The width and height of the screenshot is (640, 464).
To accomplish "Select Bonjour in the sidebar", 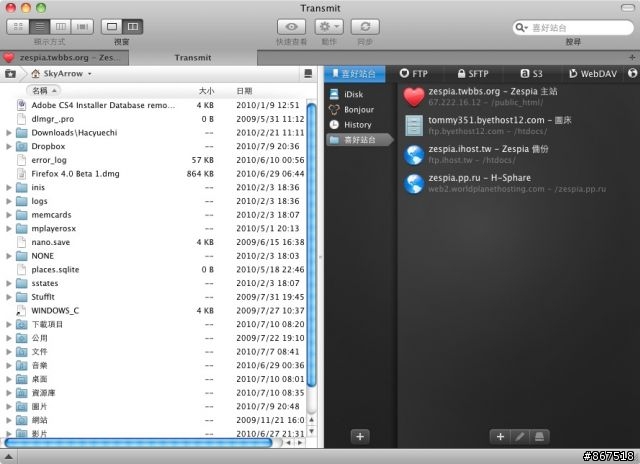I will pos(359,109).
